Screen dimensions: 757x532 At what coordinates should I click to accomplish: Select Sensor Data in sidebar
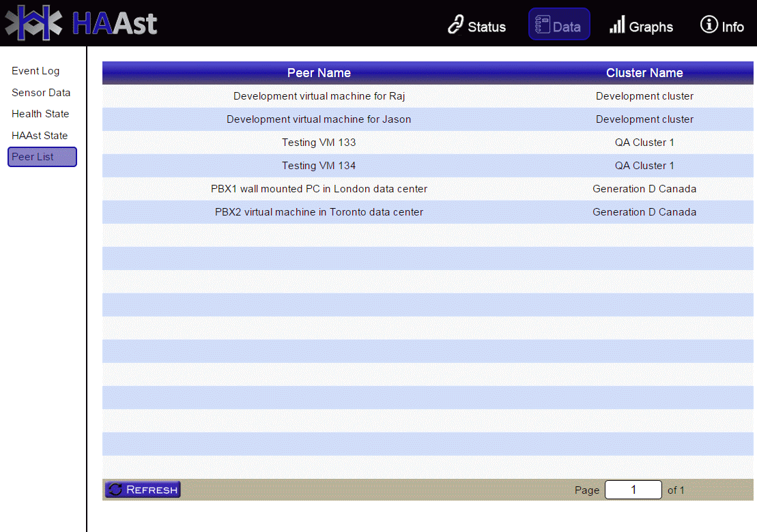41,93
